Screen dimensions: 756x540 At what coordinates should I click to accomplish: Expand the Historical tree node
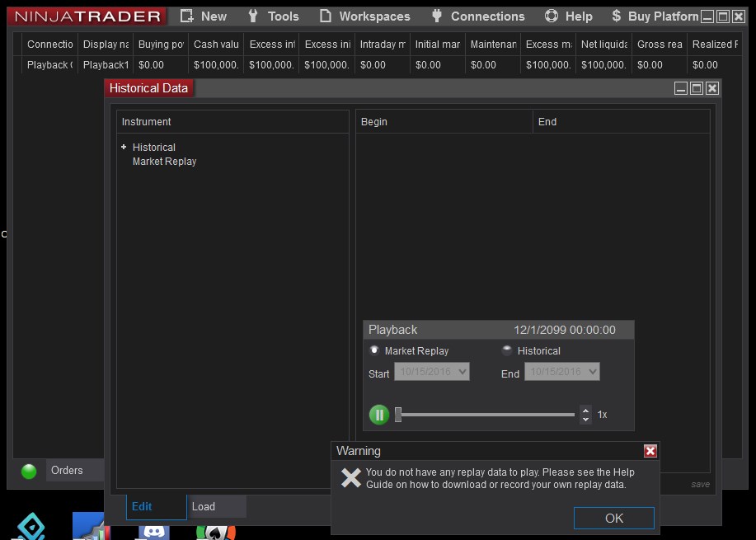tap(124, 147)
